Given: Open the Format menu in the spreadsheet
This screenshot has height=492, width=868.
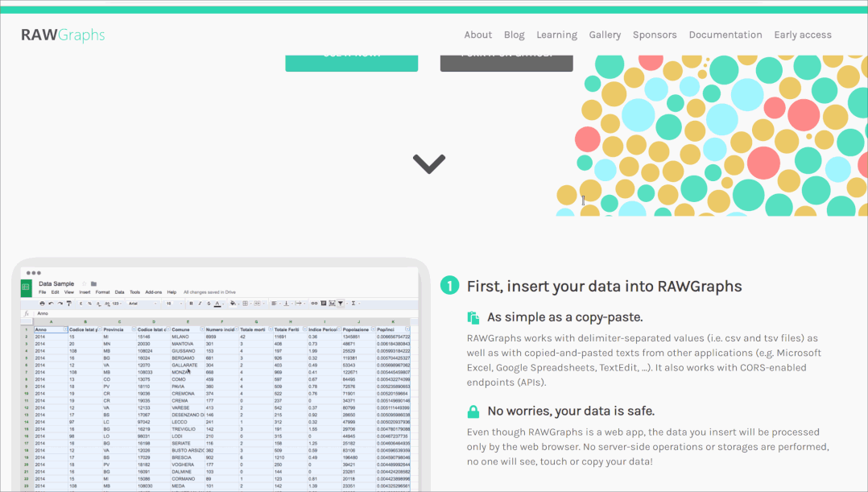Looking at the screenshot, I should (x=102, y=292).
